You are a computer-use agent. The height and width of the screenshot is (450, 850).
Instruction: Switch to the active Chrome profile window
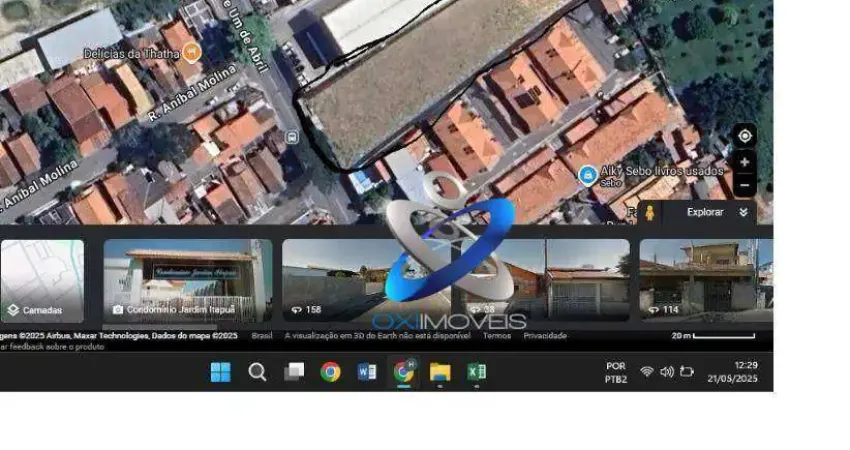click(403, 371)
